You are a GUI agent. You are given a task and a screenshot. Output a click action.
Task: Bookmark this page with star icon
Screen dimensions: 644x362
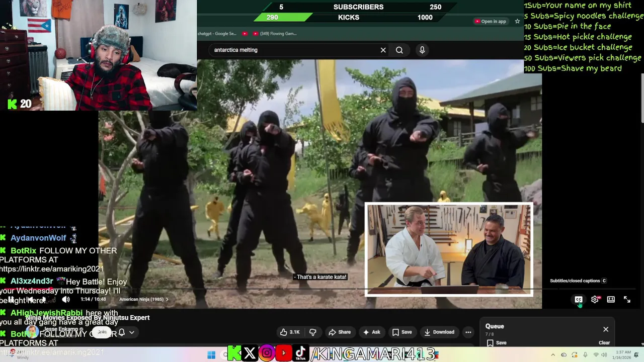(517, 21)
